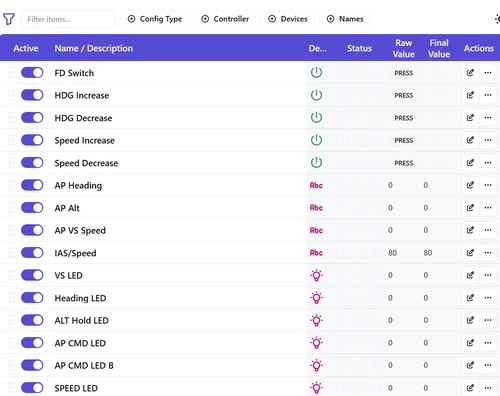The width and height of the screenshot is (500, 396).
Task: Click the IAS/Speed Abc display icon
Action: pyautogui.click(x=316, y=253)
